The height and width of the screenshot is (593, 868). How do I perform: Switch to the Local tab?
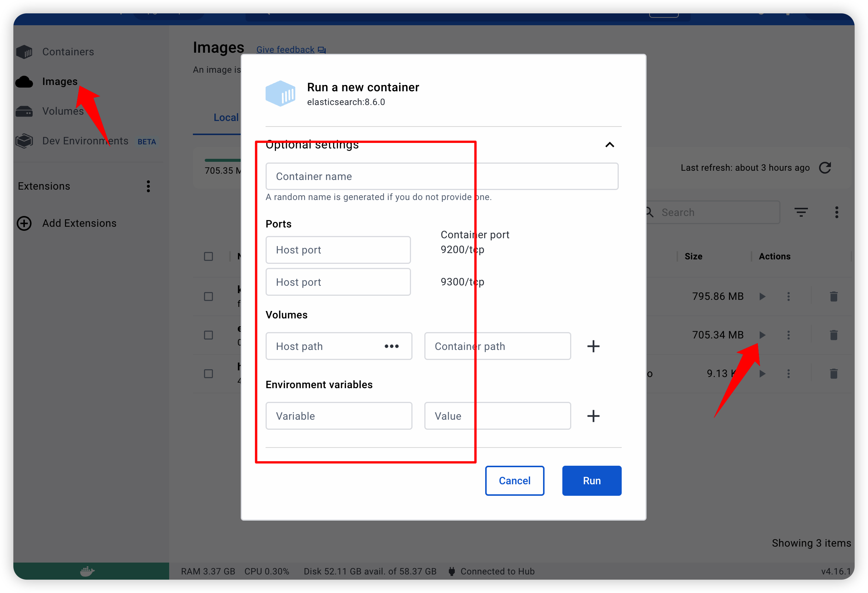226,118
